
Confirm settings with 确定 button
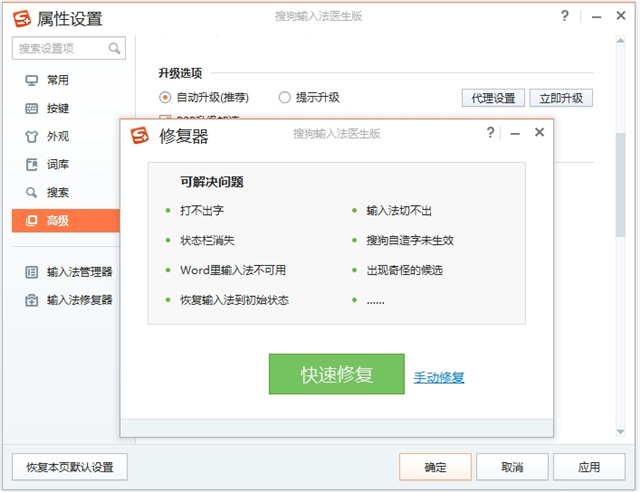pyautogui.click(x=435, y=467)
